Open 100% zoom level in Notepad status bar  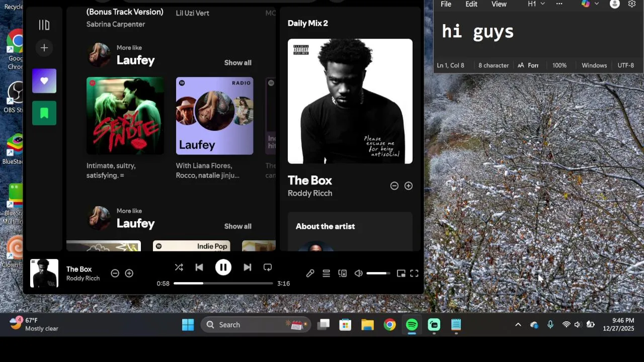pos(559,65)
